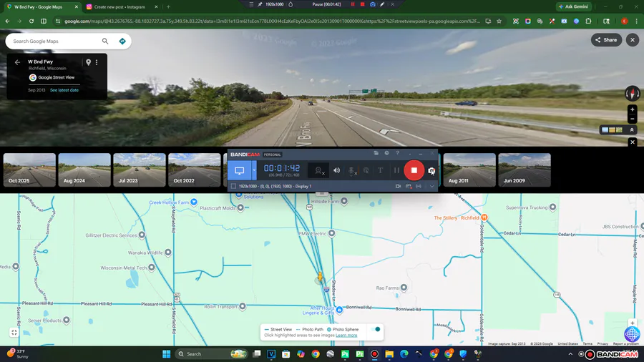This screenshot has height=362, width=644.
Task: Switch to Create new post Instagram tab
Action: tap(122, 7)
